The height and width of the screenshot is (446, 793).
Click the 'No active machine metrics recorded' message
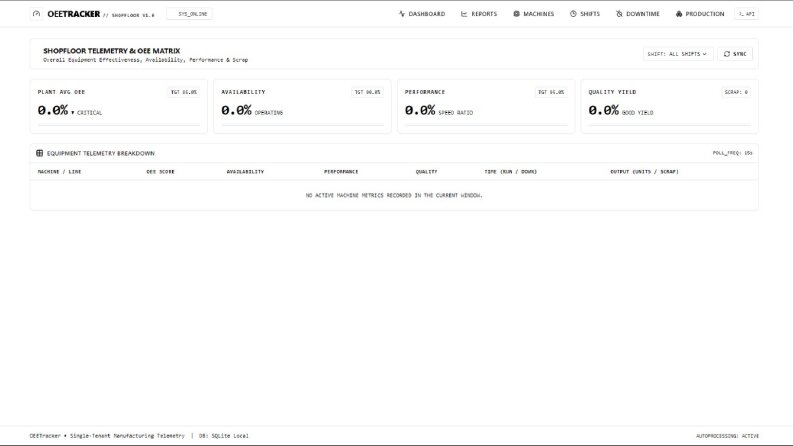(394, 195)
